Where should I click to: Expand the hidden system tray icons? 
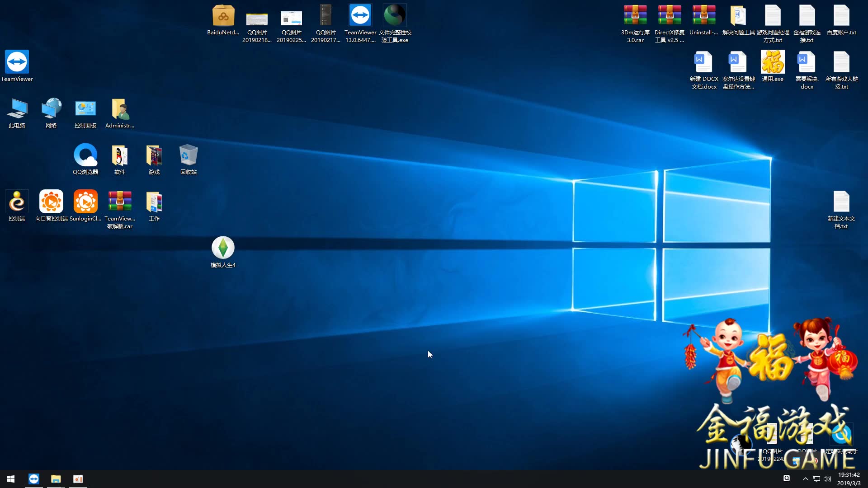point(805,479)
